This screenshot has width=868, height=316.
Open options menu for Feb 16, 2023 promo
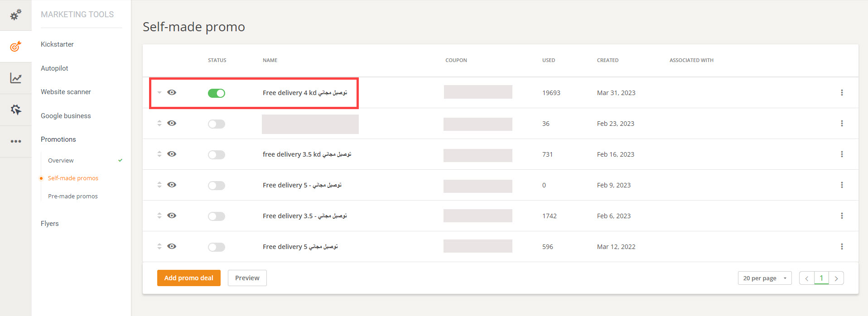point(842,154)
